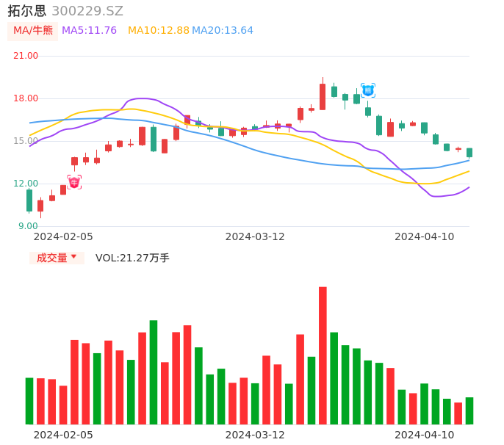Click the 2024-02-05 date label under volume chart
Image resolution: width=504 pixels, height=445 pixels.
click(63, 435)
